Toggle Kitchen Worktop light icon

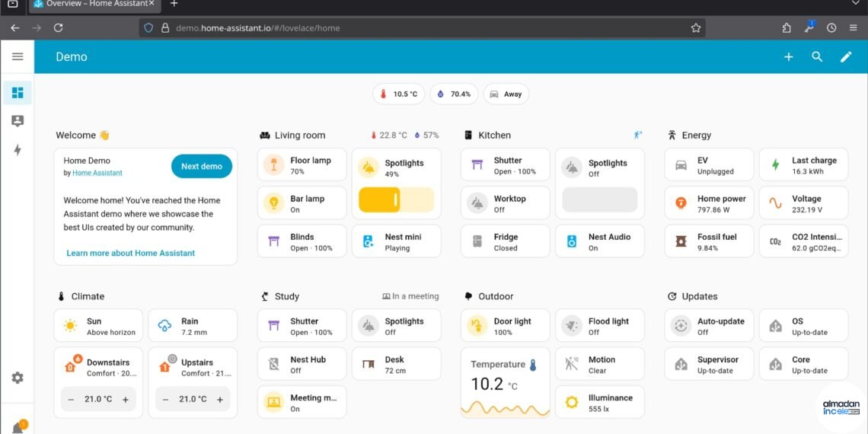(x=477, y=203)
